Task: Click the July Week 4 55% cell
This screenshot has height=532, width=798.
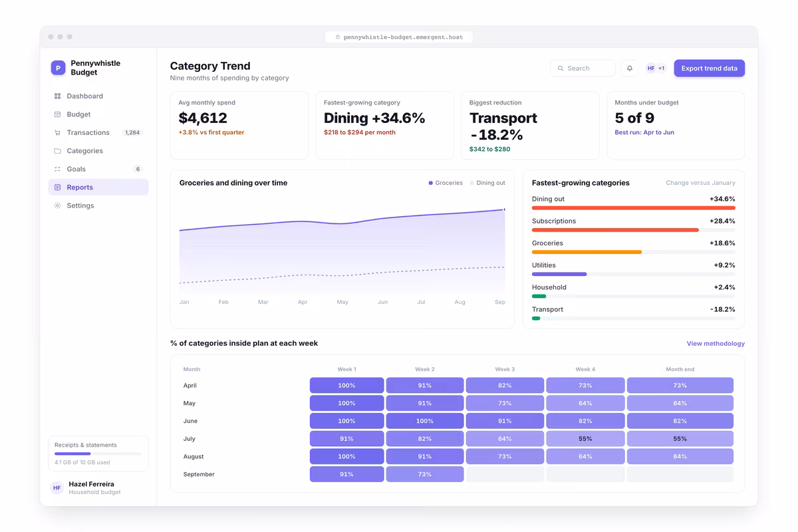Action: [585, 439]
